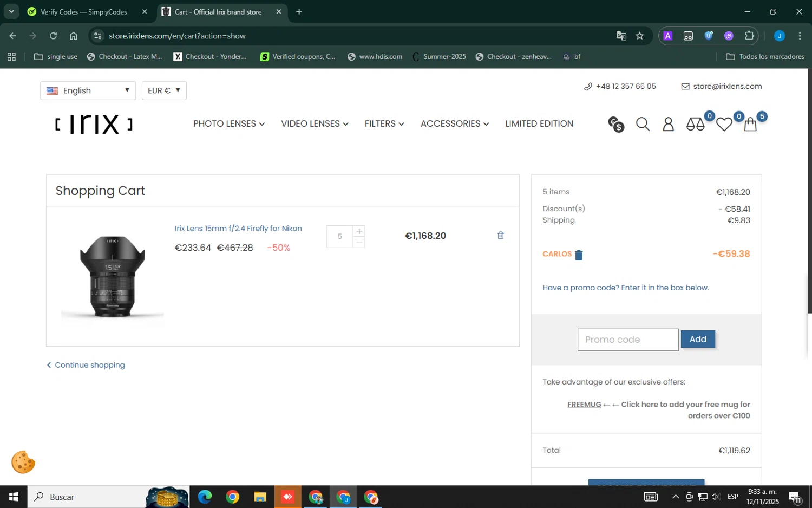This screenshot has height=508, width=812.
Task: Open a new browser tab
Action: coord(299,11)
